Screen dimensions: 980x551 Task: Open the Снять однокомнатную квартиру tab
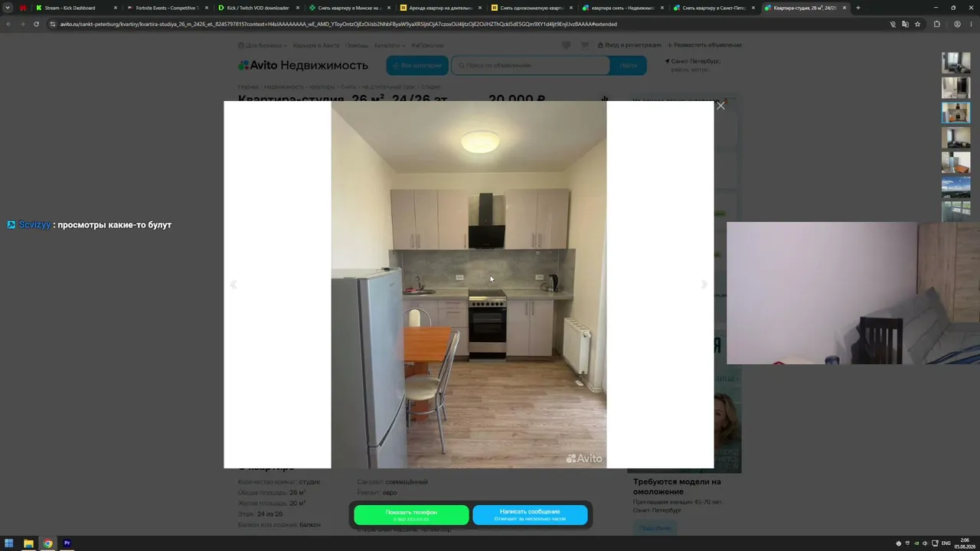pos(531,8)
